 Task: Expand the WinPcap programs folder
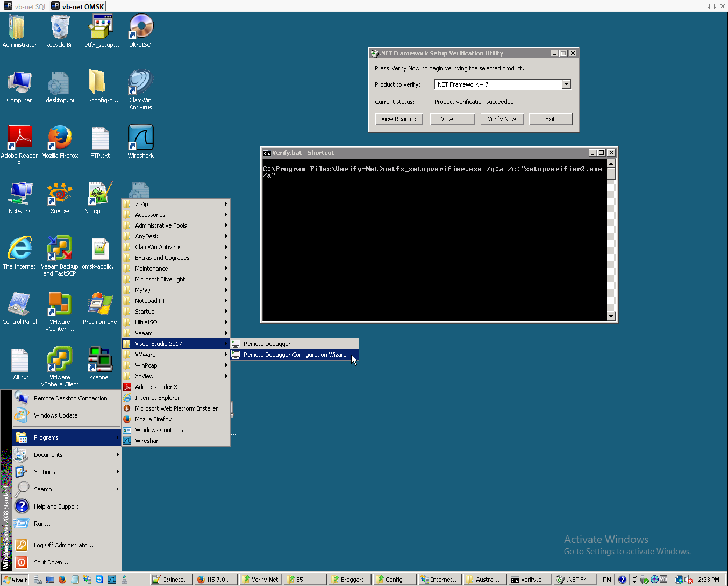[x=176, y=365]
